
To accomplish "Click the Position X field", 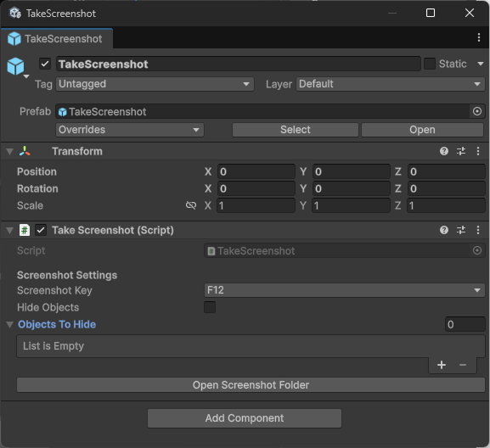I will click(x=256, y=171).
